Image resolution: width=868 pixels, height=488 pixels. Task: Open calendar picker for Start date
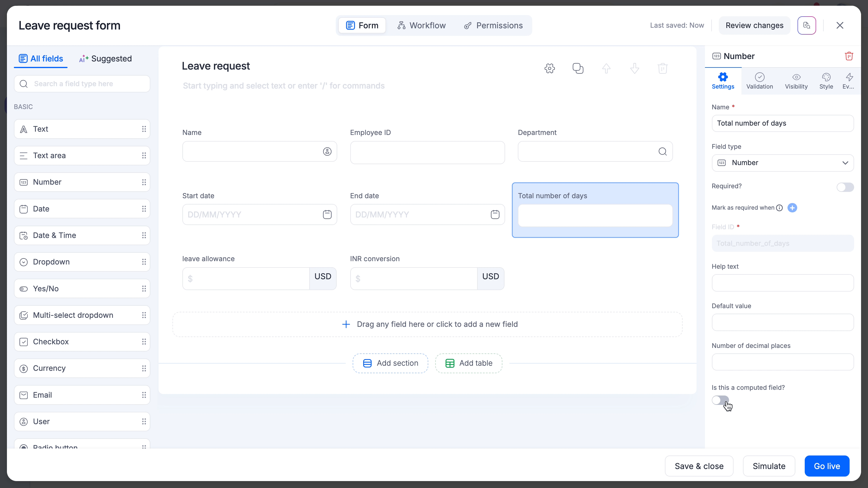[x=327, y=214]
